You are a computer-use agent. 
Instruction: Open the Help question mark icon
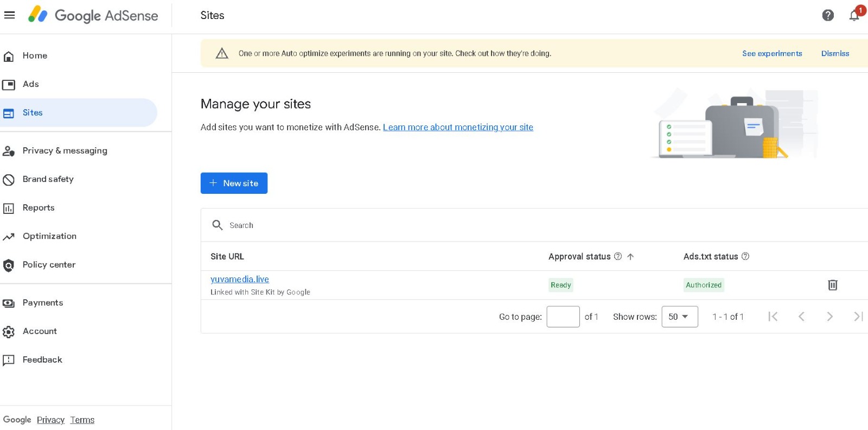[x=828, y=15]
